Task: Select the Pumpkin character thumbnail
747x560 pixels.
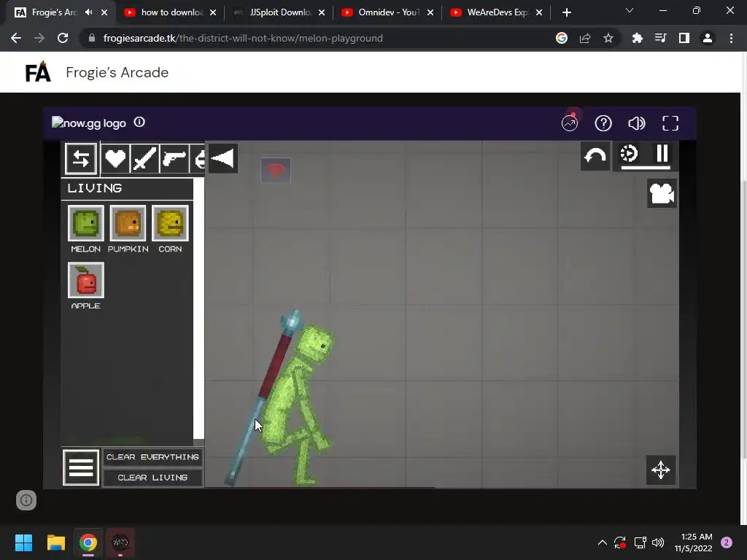Action: click(x=128, y=223)
